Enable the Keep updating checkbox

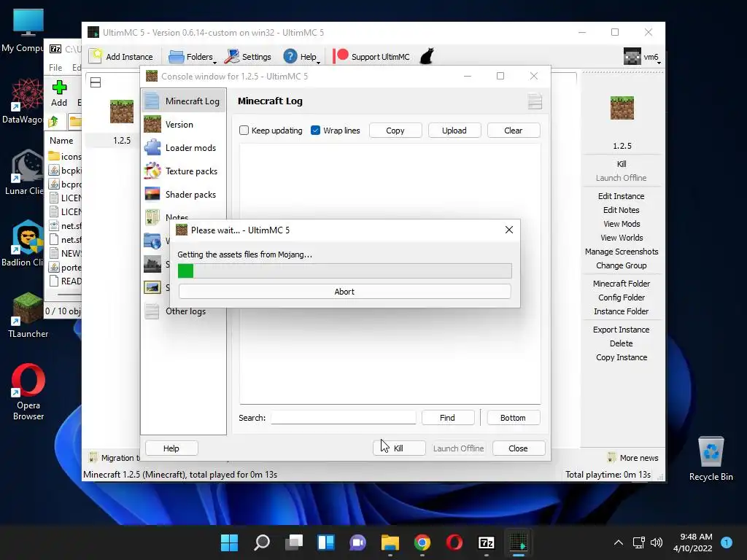coord(244,131)
